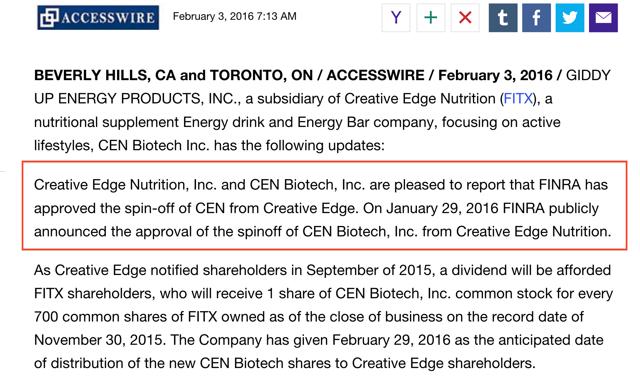
Task: Share article via Yahoo Y icon
Action: (x=396, y=18)
